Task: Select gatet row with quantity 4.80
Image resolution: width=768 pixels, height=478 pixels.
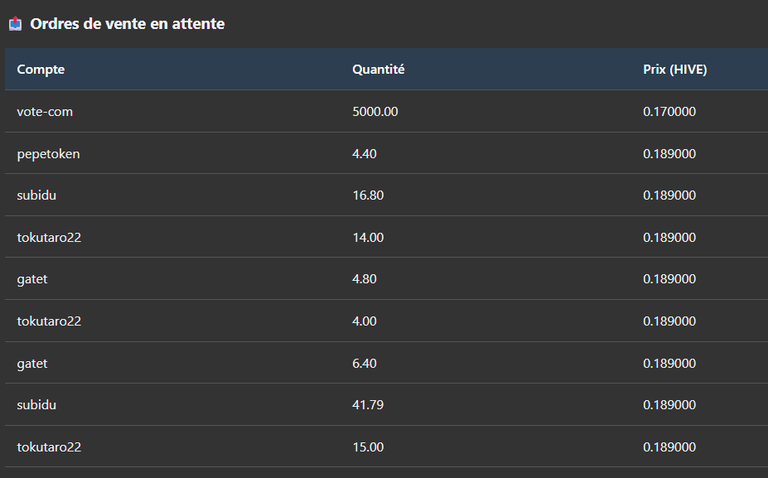Action: pyautogui.click(x=386, y=279)
